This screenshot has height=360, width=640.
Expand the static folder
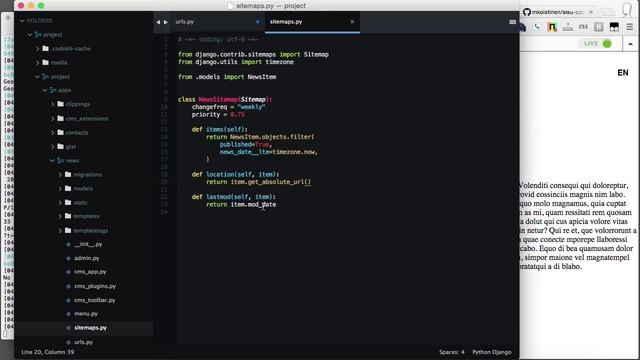(x=60, y=202)
